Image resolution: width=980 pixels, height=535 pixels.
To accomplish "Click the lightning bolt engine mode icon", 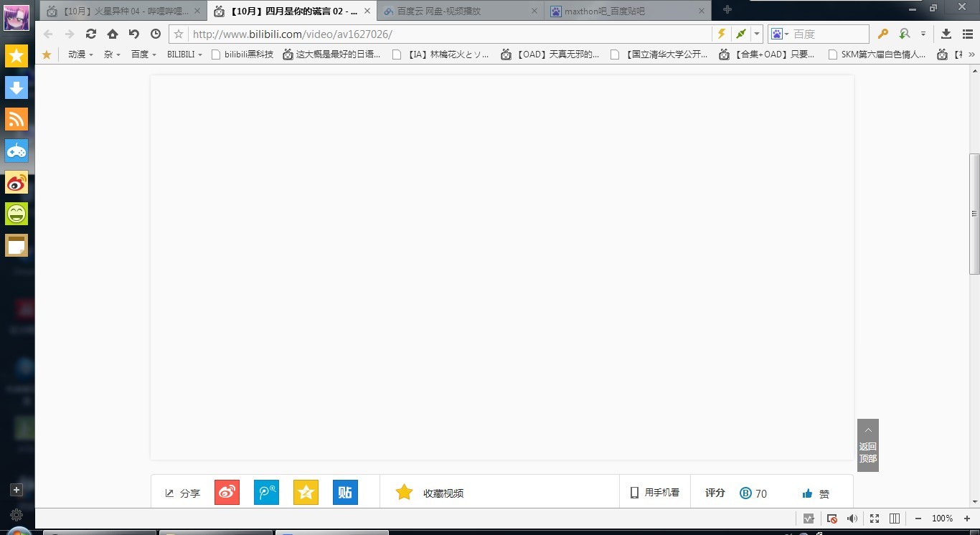I will click(722, 34).
